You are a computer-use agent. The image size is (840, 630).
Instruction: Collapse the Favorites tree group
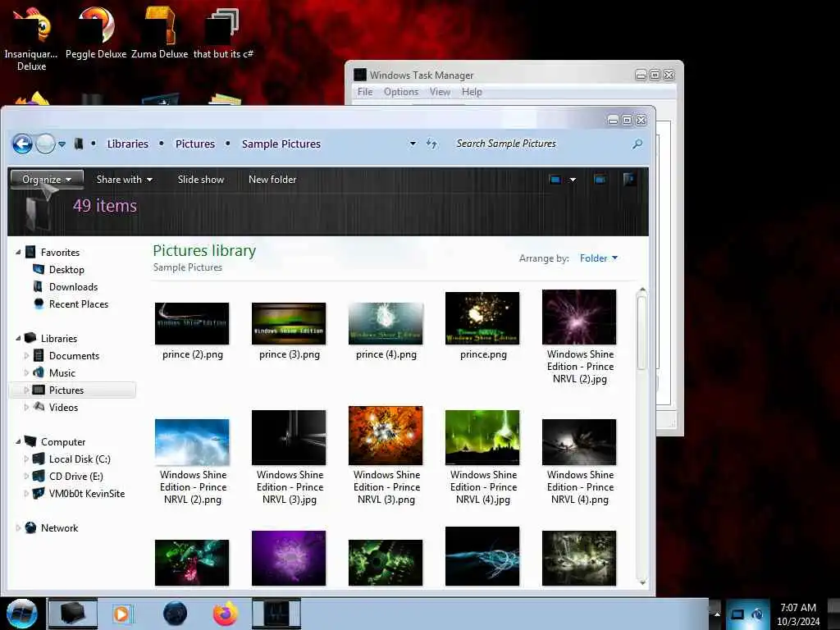[18, 252]
